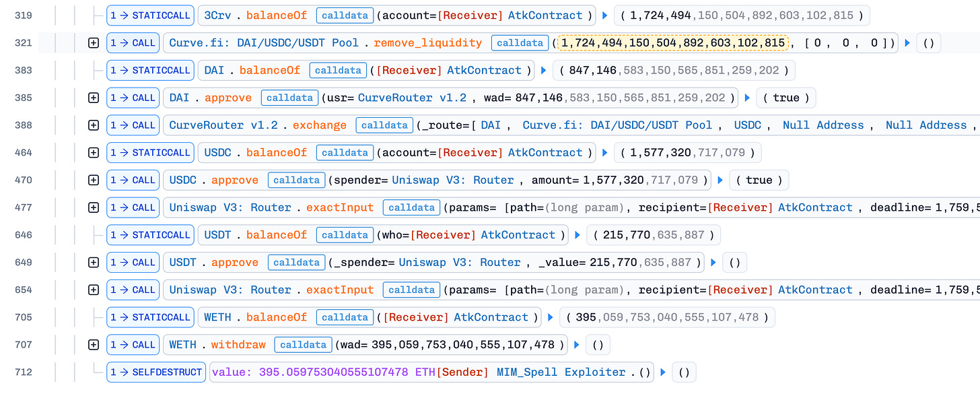
Task: Open calldata for CurveRouter exchange
Action: tap(384, 125)
